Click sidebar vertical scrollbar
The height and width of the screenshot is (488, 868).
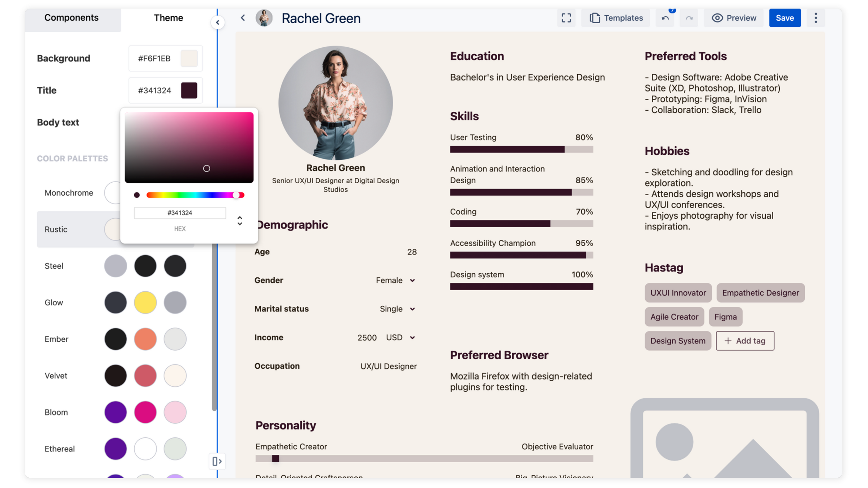coord(214,327)
